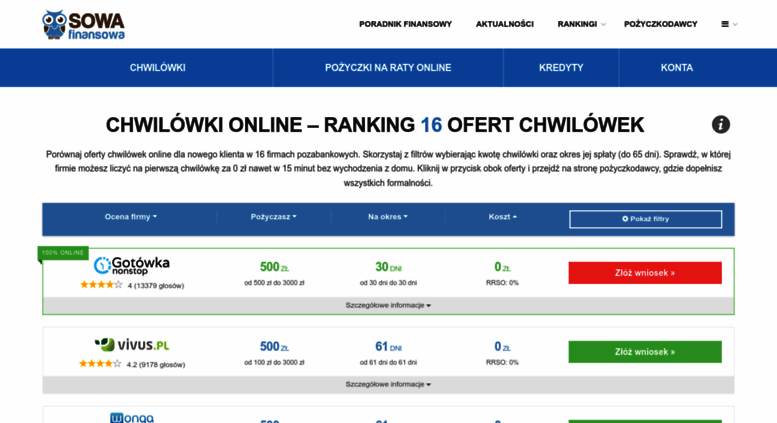Screen dimensions: 777x423
Task: Click the Wonga logo
Action: coord(132,418)
